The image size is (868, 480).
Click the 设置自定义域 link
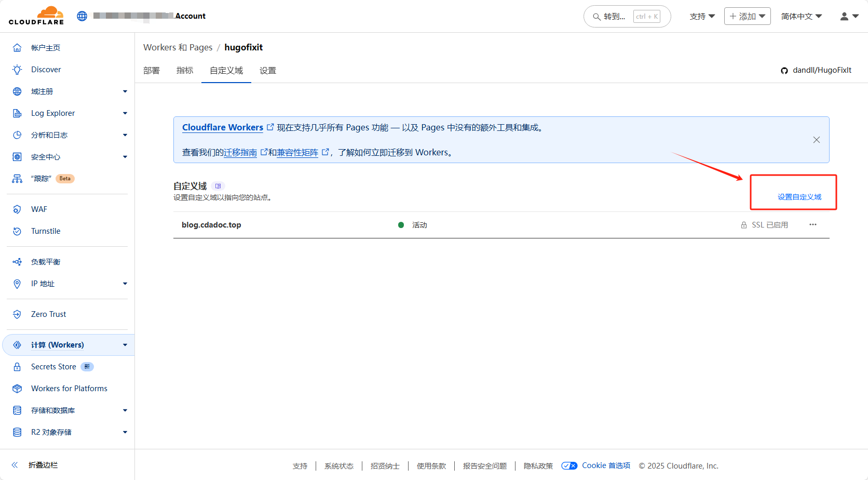coord(799,197)
